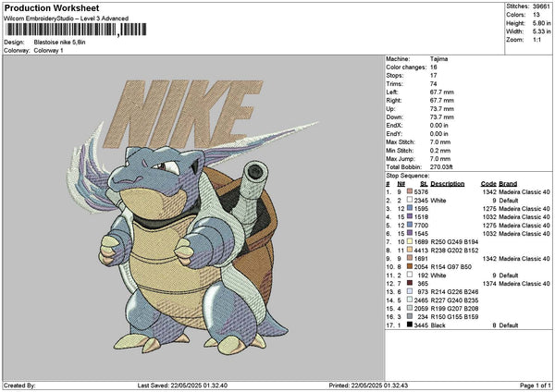The width and height of the screenshot is (555, 392).
Task: Click the Total Bobbin value 270.03ft
Action: coord(441,167)
